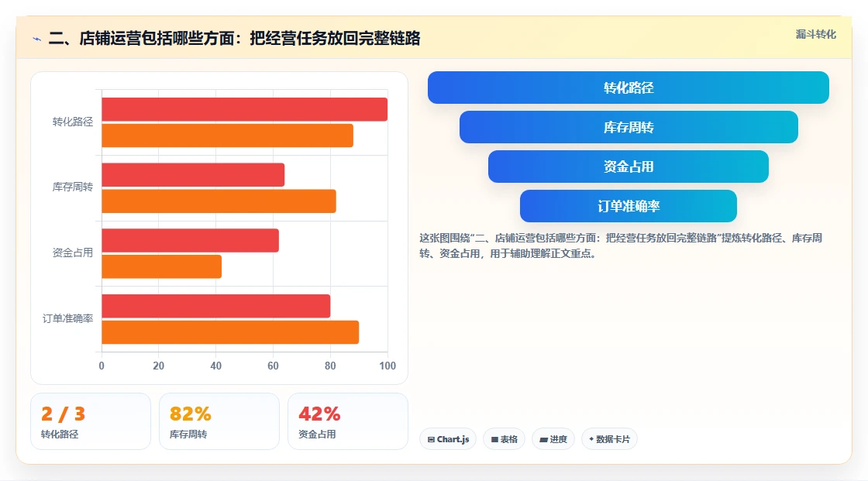Screen dimensions: 868x481
Task: Click the 漏斗转化 label in header
Action: pyautogui.click(x=815, y=34)
